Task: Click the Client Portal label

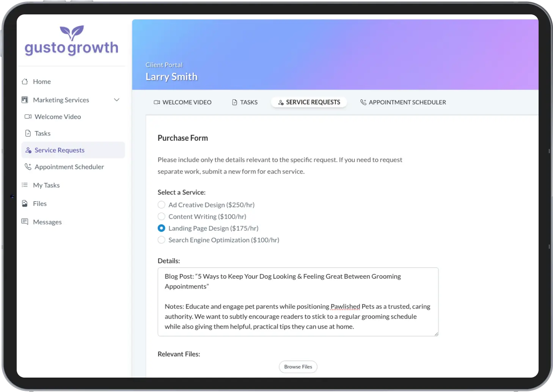Action: 164,65
